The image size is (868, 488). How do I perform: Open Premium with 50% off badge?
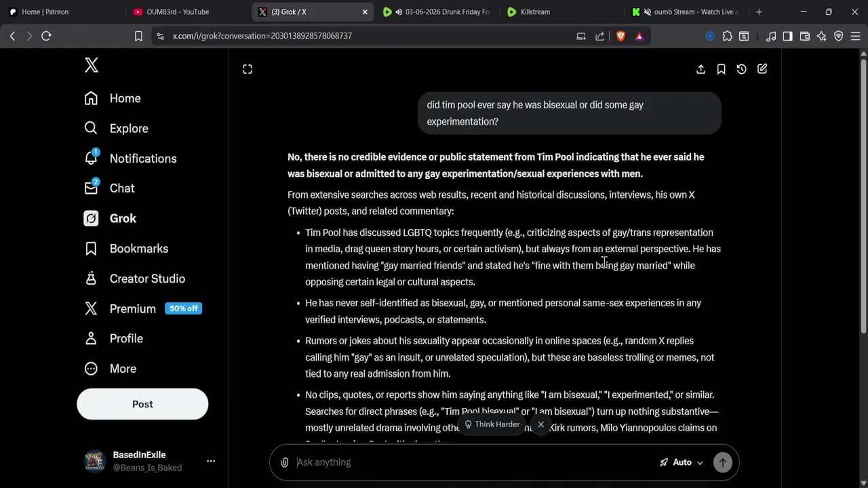[x=143, y=308]
